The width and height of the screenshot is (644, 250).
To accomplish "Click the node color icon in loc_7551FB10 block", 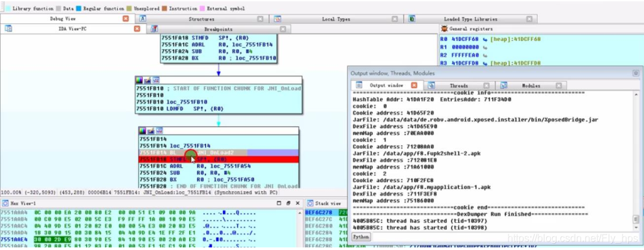I will pos(140,80).
